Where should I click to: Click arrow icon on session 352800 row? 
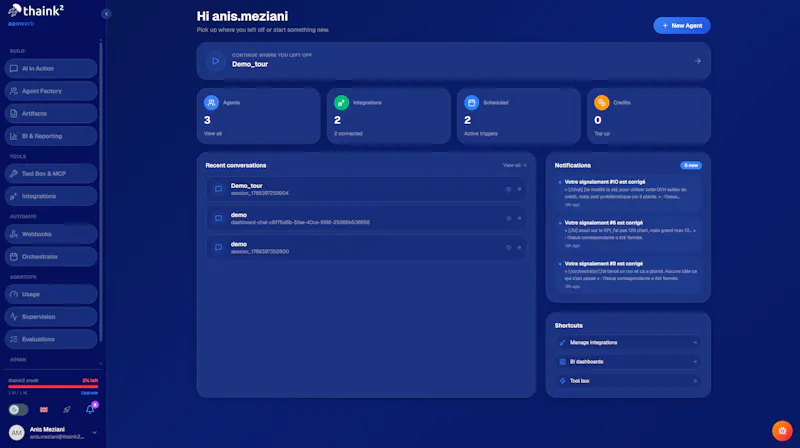click(519, 247)
